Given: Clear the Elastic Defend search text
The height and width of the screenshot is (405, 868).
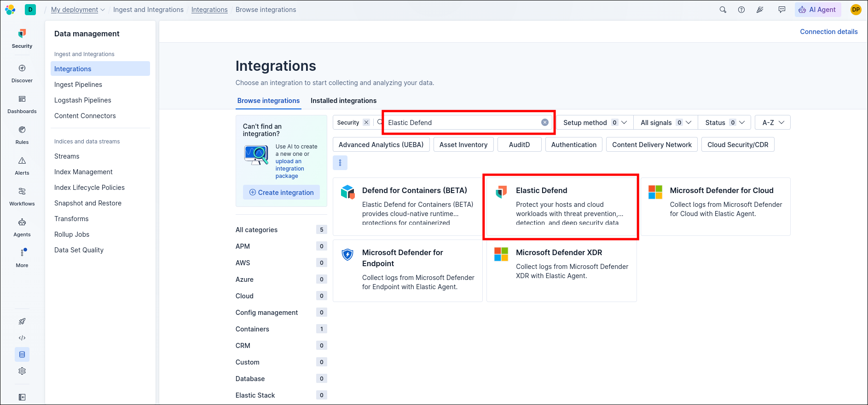Looking at the screenshot, I should click(544, 122).
